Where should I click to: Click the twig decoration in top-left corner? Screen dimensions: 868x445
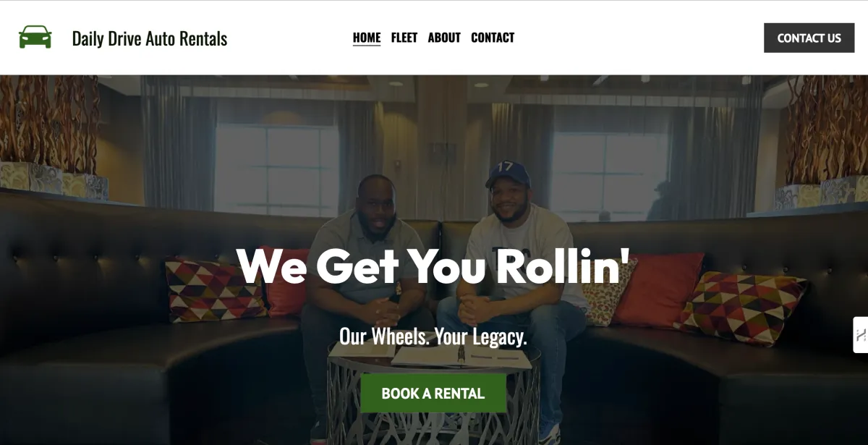click(49, 119)
